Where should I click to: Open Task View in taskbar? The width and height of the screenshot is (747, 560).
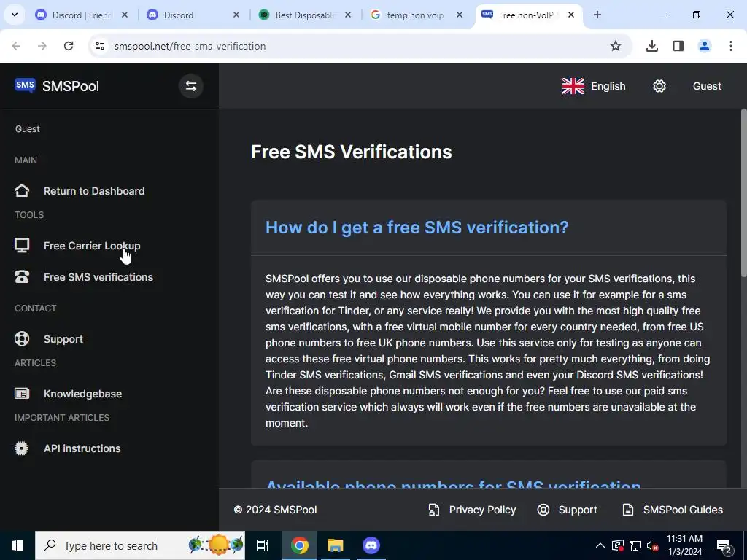point(263,545)
